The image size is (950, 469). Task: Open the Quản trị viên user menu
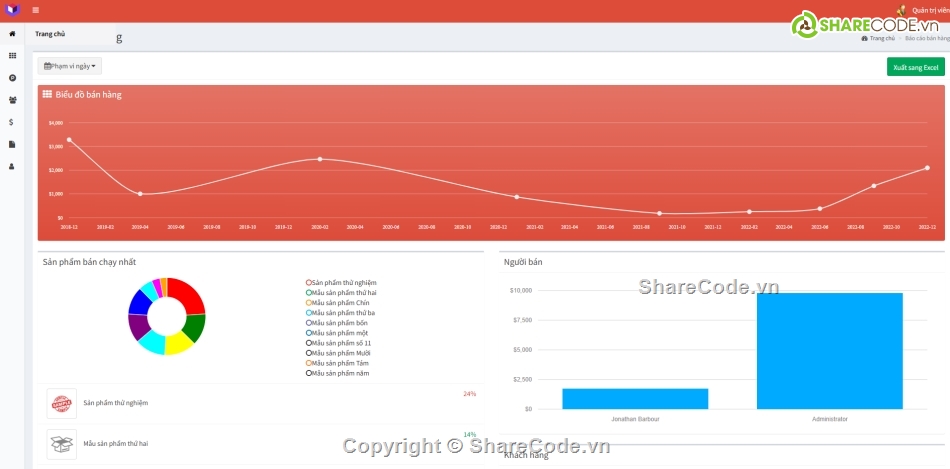[925, 10]
